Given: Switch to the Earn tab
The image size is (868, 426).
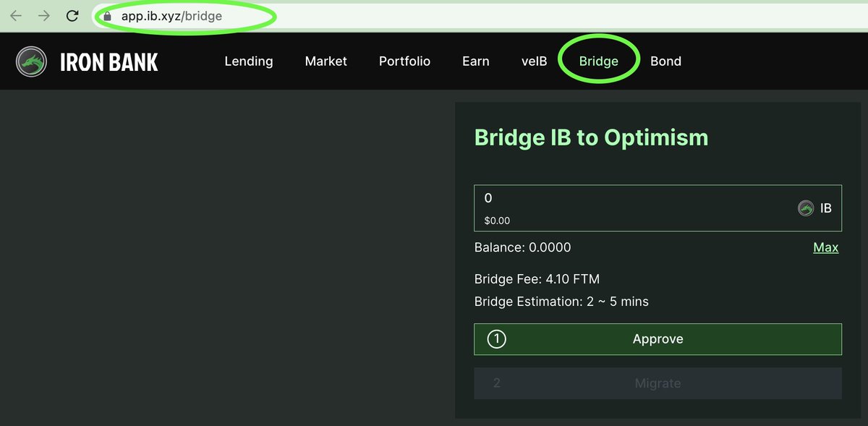Looking at the screenshot, I should pyautogui.click(x=476, y=61).
